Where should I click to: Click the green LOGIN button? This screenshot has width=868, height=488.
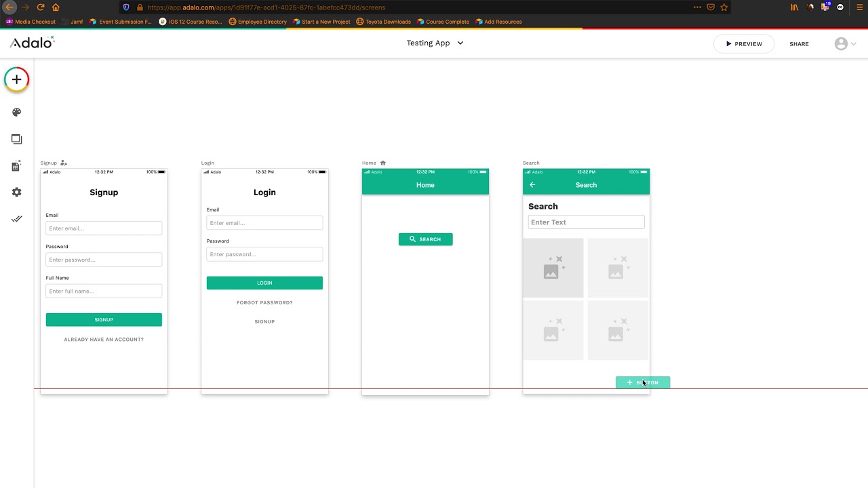tap(264, 283)
